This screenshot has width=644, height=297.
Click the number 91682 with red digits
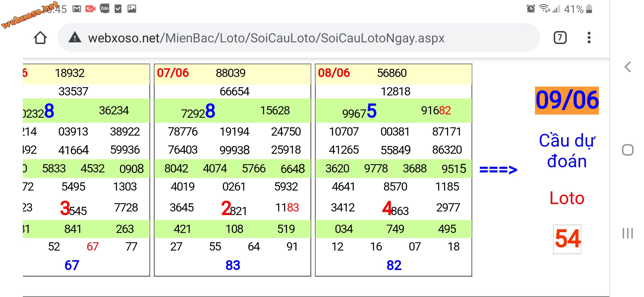(x=436, y=111)
